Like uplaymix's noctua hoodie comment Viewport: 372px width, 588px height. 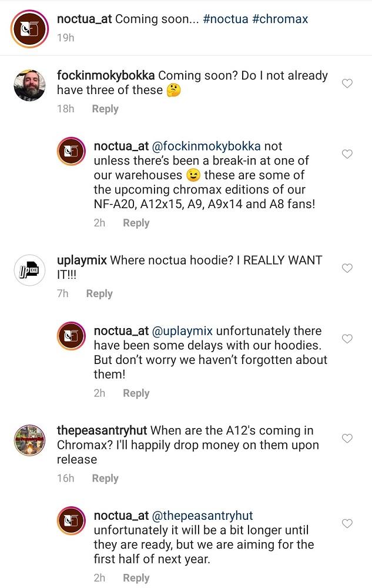(x=347, y=268)
